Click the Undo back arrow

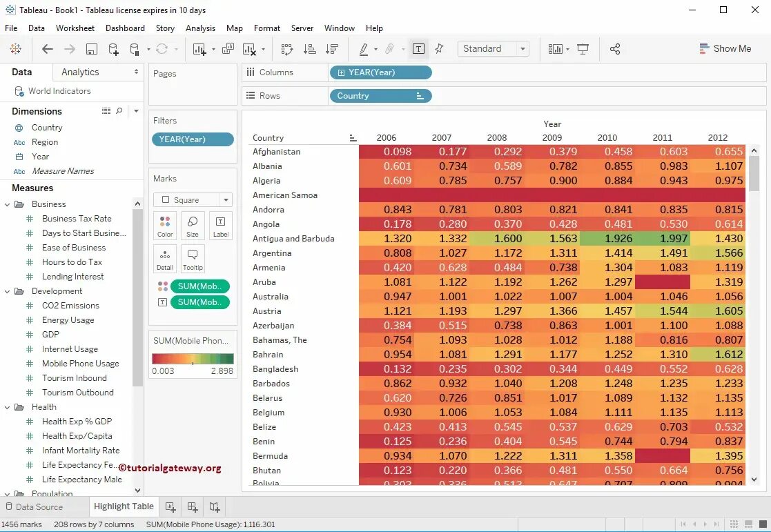click(47, 49)
